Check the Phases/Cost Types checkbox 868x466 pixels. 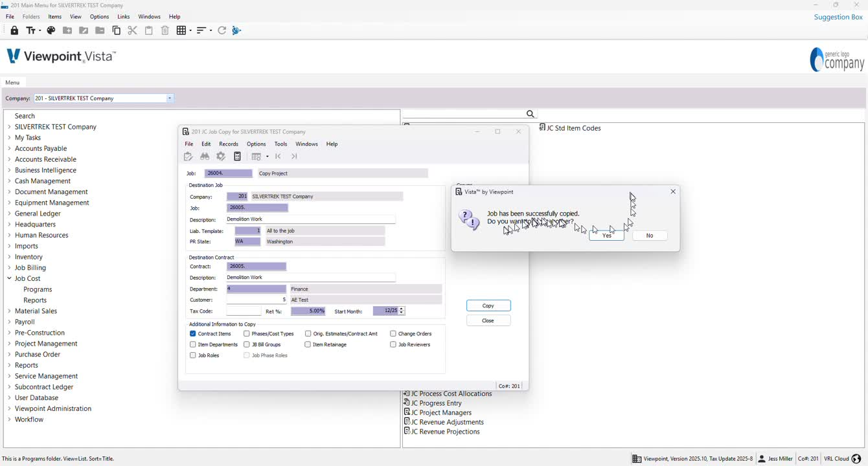[x=247, y=334]
